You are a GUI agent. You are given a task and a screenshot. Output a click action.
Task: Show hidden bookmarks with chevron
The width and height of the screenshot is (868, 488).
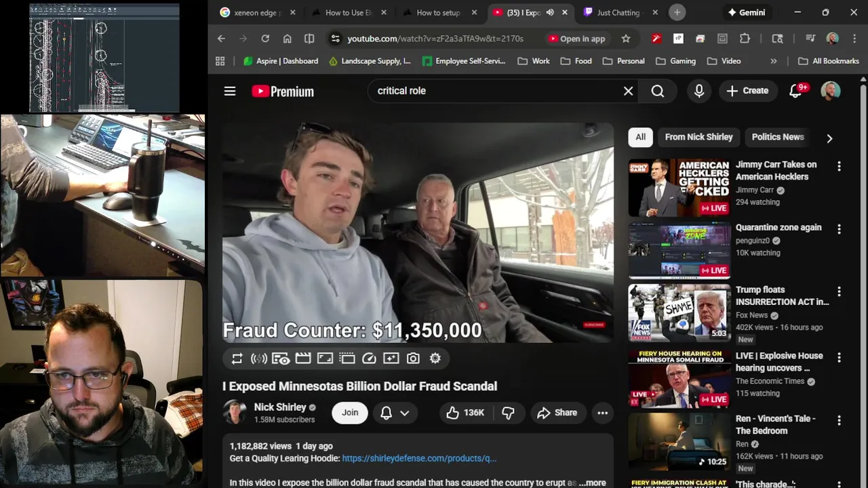[x=774, y=61]
